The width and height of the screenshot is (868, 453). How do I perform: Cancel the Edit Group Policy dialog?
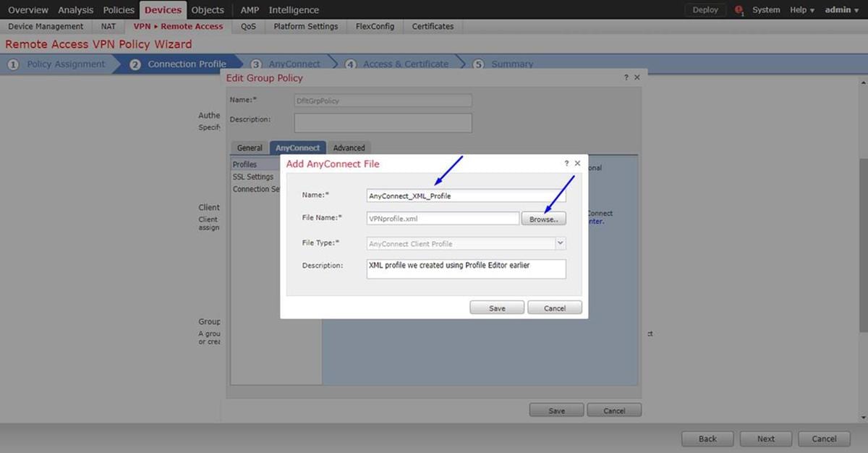pyautogui.click(x=614, y=410)
